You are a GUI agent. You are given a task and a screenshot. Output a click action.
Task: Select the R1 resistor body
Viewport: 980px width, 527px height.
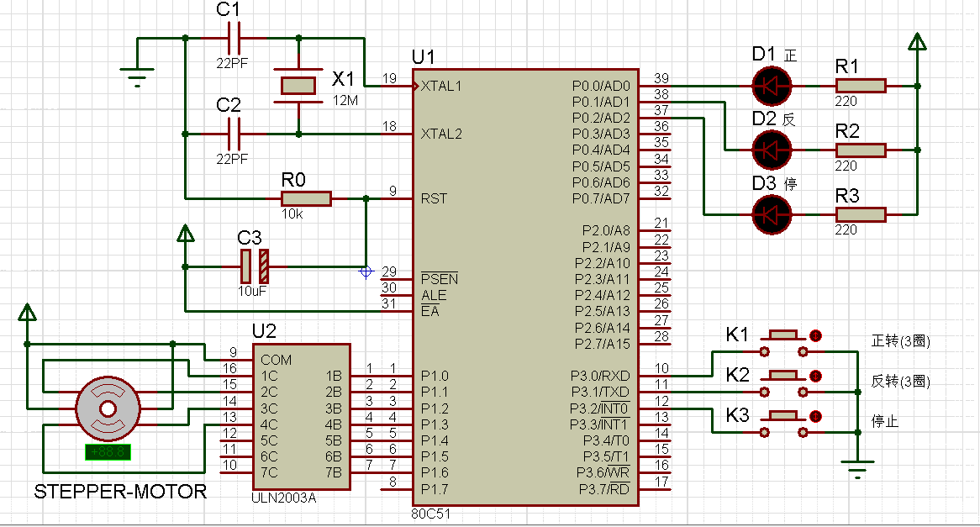[861, 86]
